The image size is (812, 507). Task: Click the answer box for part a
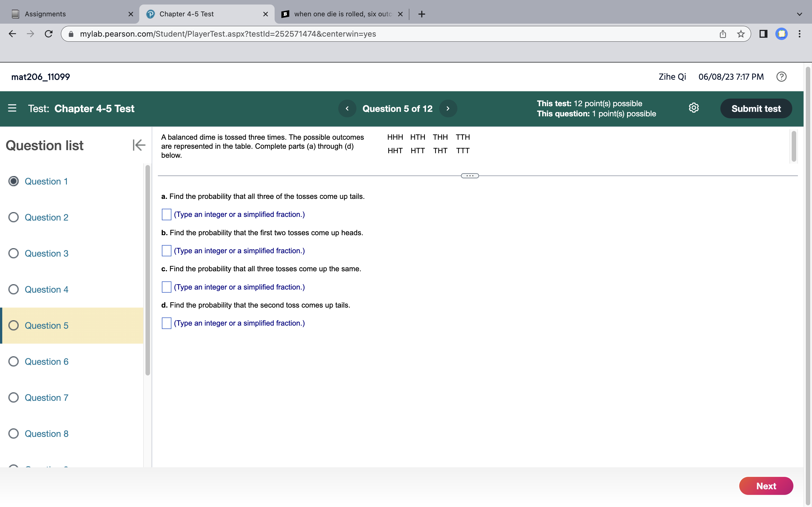(x=166, y=215)
